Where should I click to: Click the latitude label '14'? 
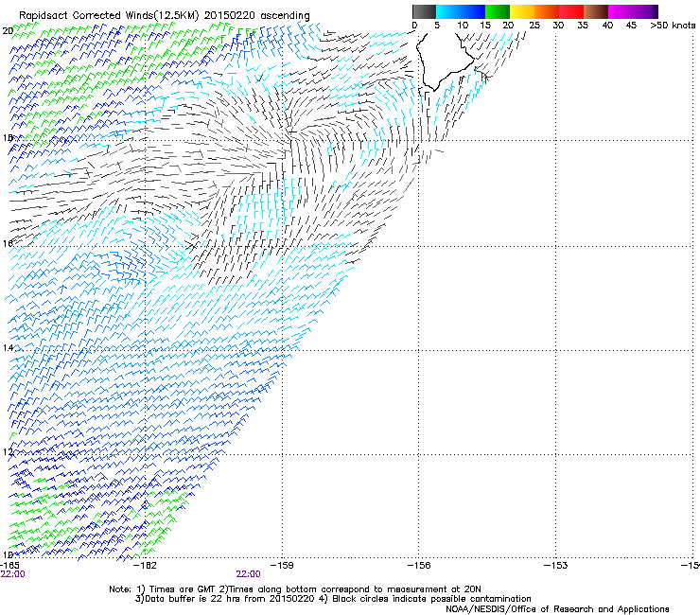tap(8, 348)
